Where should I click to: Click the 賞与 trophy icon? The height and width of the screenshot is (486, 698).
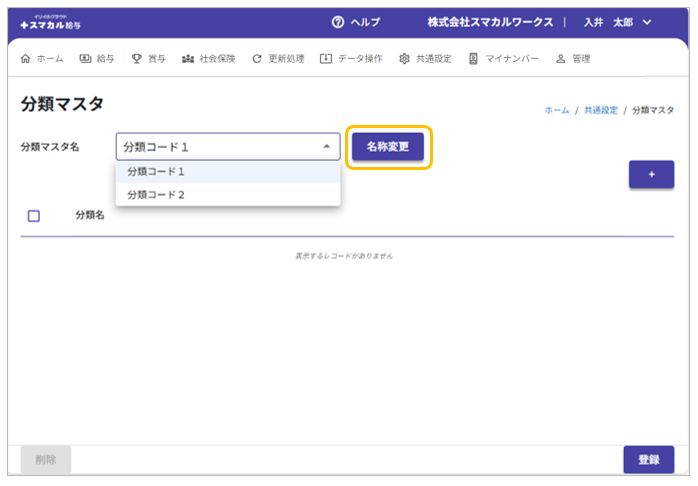coord(137,59)
